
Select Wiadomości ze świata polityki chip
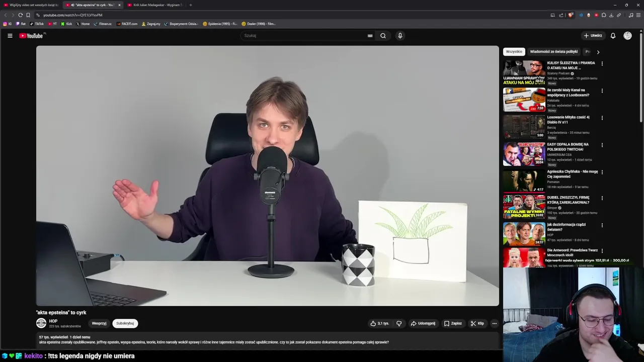tap(553, 51)
